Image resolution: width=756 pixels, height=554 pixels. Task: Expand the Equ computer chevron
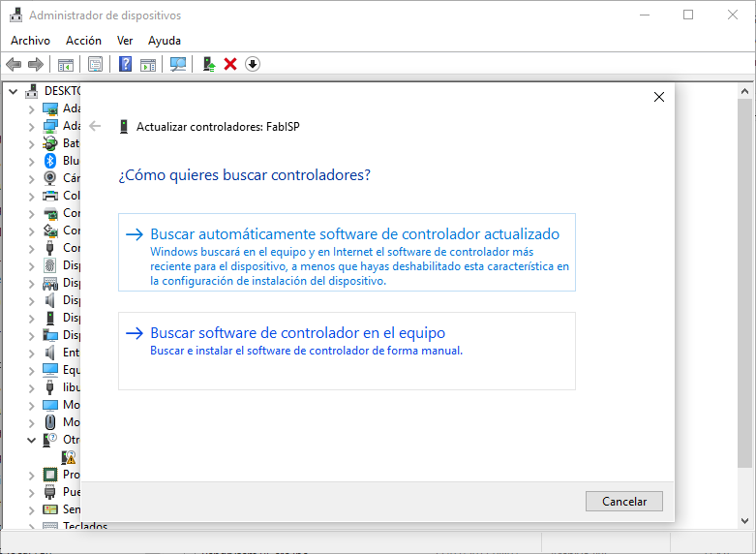pos(31,370)
